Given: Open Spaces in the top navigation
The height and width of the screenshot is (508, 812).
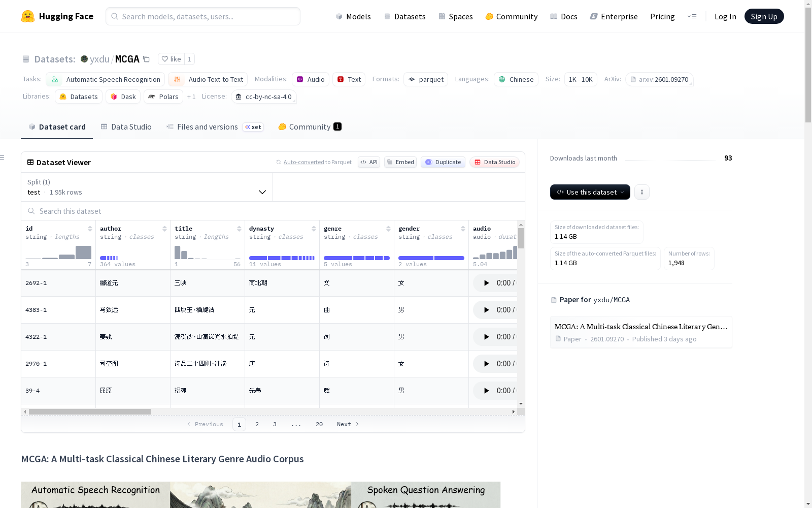Looking at the screenshot, I should (456, 16).
